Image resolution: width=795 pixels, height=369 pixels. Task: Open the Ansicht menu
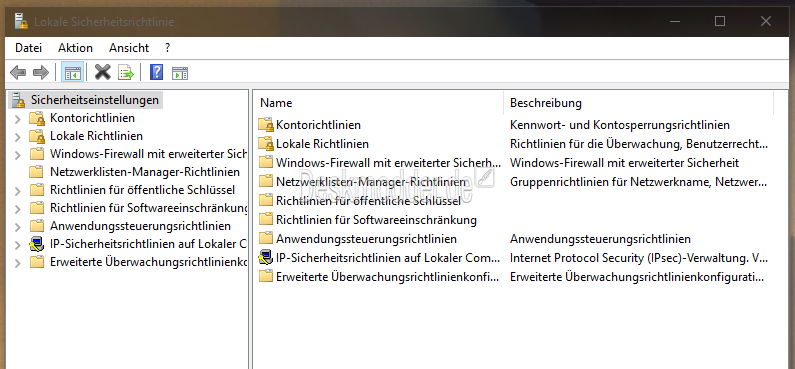tap(129, 48)
